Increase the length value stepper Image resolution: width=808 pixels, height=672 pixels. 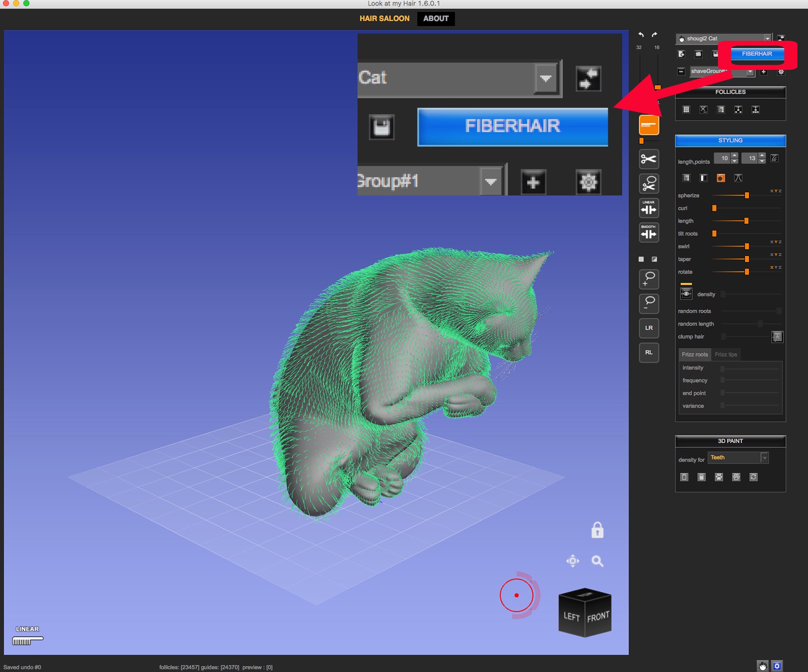(x=734, y=155)
